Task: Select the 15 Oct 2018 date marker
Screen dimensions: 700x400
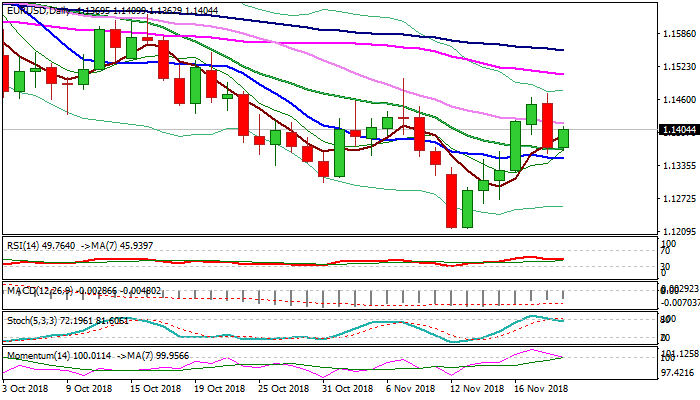Action: [x=156, y=387]
